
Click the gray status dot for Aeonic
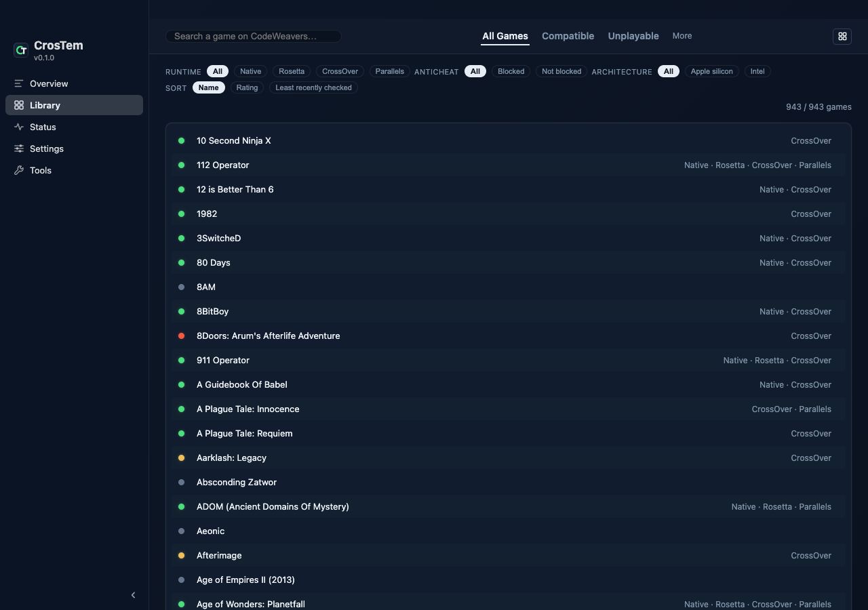point(181,531)
